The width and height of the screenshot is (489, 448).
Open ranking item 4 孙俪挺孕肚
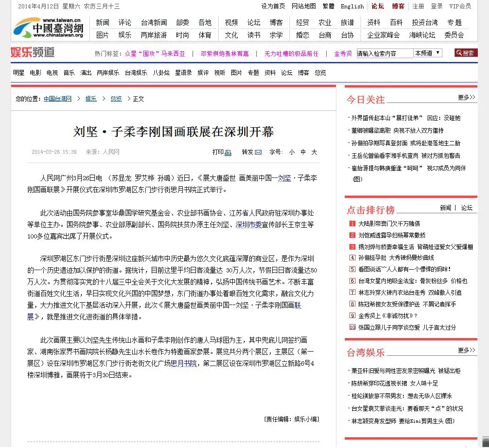pyautogui.click(x=396, y=258)
